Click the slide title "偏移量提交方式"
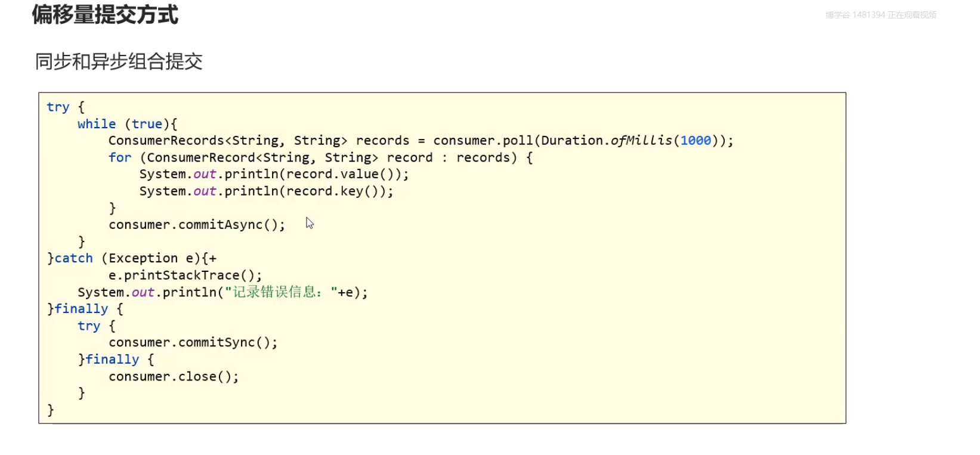 pyautogui.click(x=105, y=14)
